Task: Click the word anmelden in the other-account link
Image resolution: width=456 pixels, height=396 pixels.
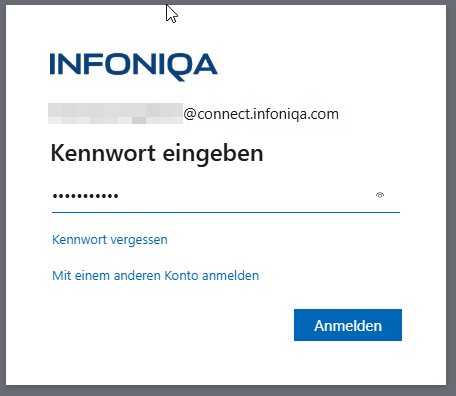Action: (230, 276)
